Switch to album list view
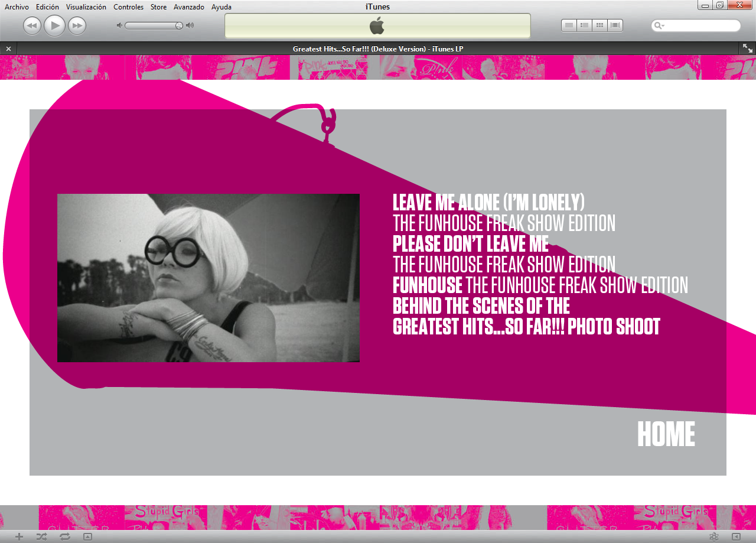Image resolution: width=756 pixels, height=543 pixels. coord(584,25)
